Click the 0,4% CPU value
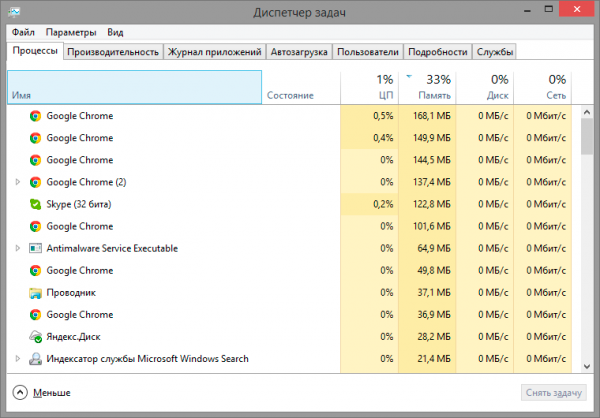The image size is (600, 418). 383,138
